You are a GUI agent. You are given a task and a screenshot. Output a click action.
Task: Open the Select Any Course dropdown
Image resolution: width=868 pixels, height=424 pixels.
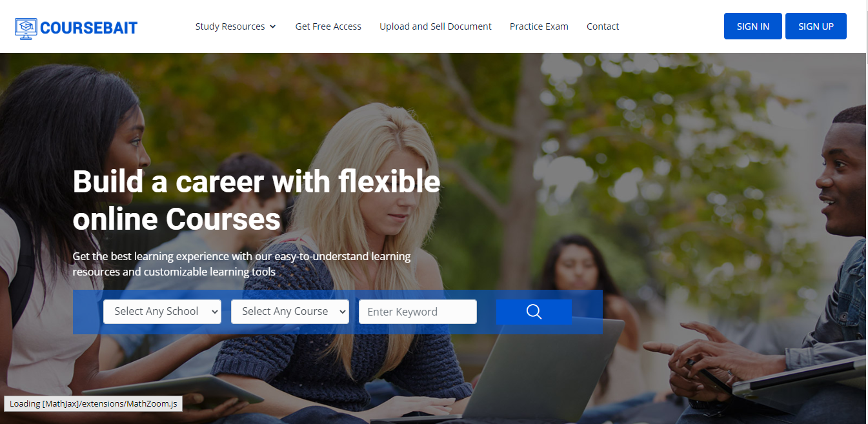pos(290,312)
